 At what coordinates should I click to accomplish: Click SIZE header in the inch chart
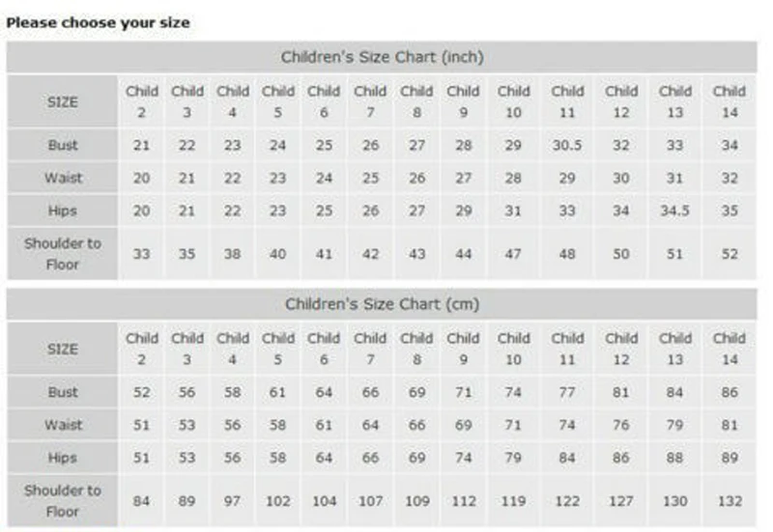pos(63,101)
